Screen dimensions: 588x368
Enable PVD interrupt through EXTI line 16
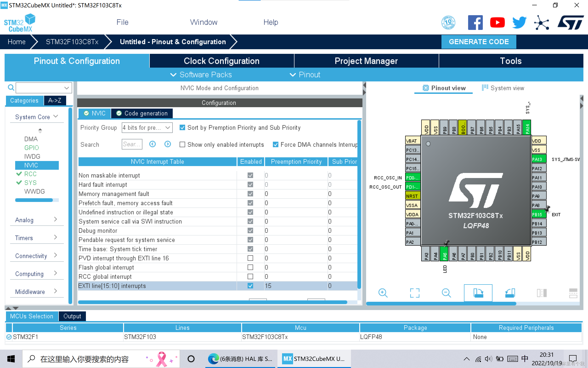click(250, 258)
